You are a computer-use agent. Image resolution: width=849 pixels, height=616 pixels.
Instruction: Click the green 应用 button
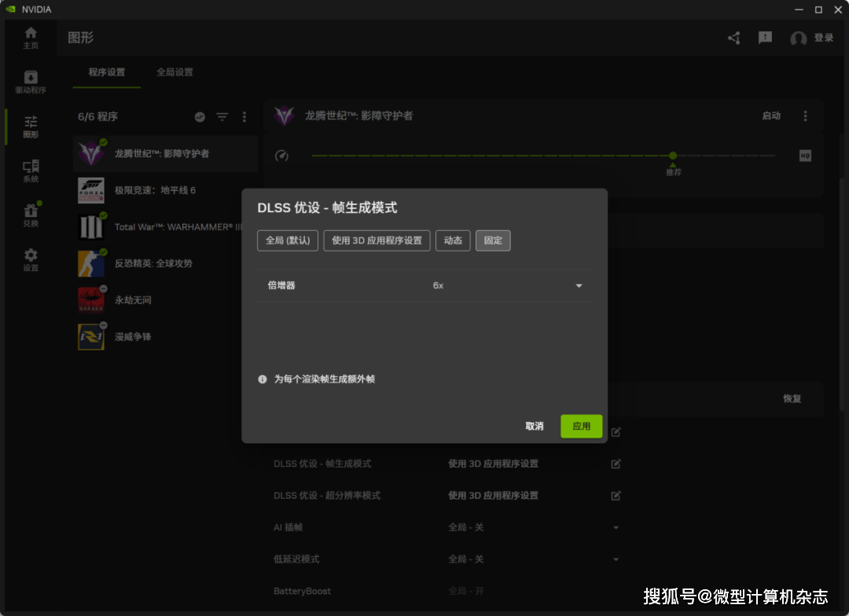click(x=582, y=427)
